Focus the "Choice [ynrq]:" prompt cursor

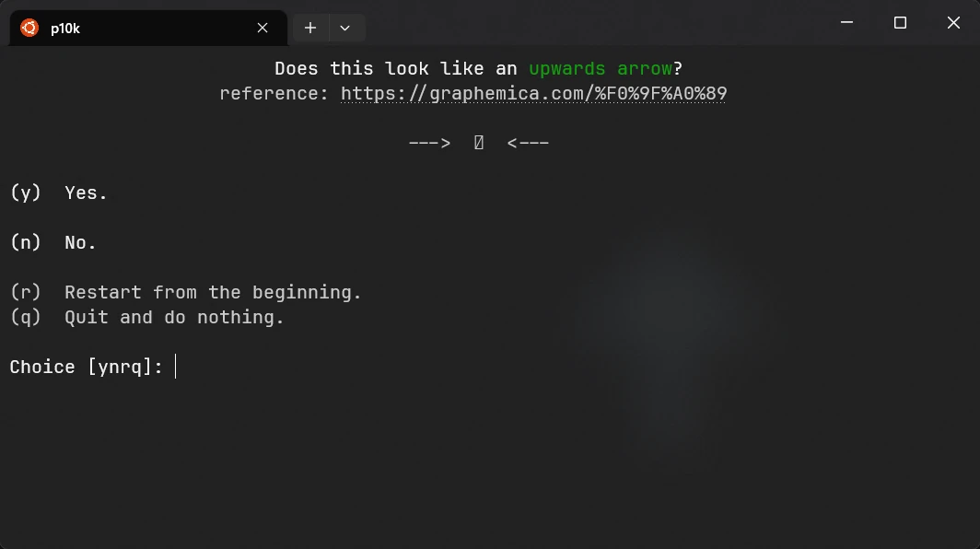[x=176, y=367]
